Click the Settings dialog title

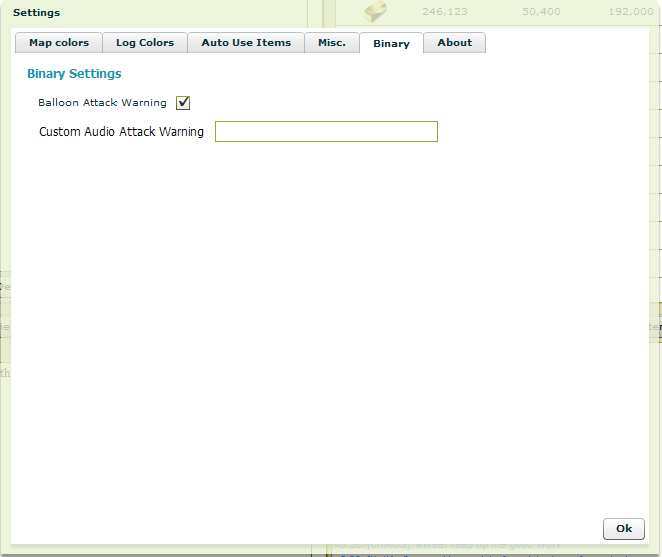tap(36, 13)
